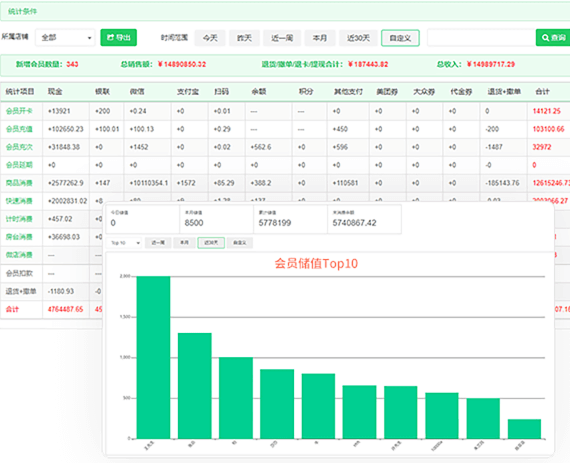Open the 所属店铺 store dropdown

click(65, 37)
